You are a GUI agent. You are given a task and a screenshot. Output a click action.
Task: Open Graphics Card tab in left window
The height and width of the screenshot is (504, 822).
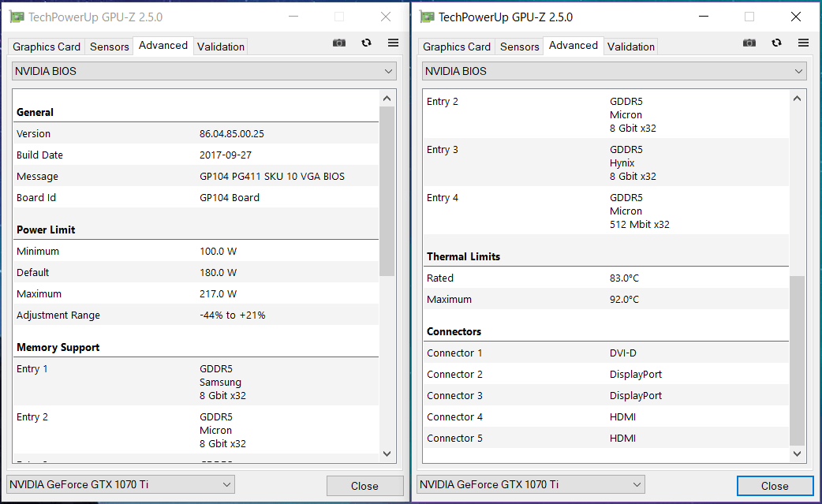tap(47, 47)
